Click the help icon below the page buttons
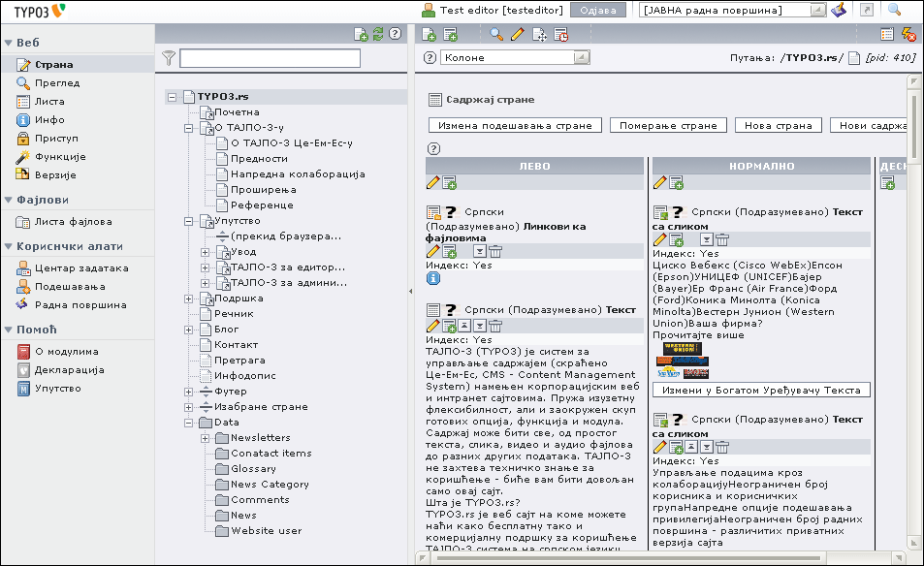This screenshot has width=924, height=566. coord(433,148)
